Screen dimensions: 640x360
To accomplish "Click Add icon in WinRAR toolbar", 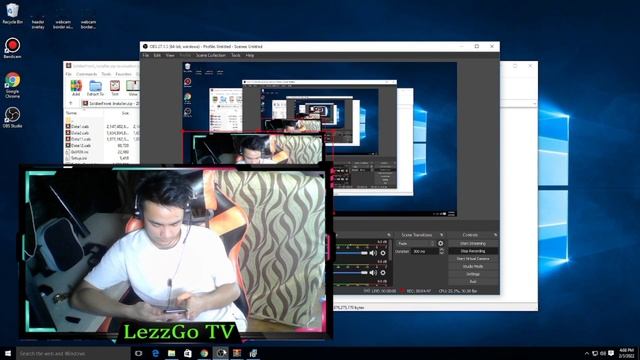I will pyautogui.click(x=76, y=88).
